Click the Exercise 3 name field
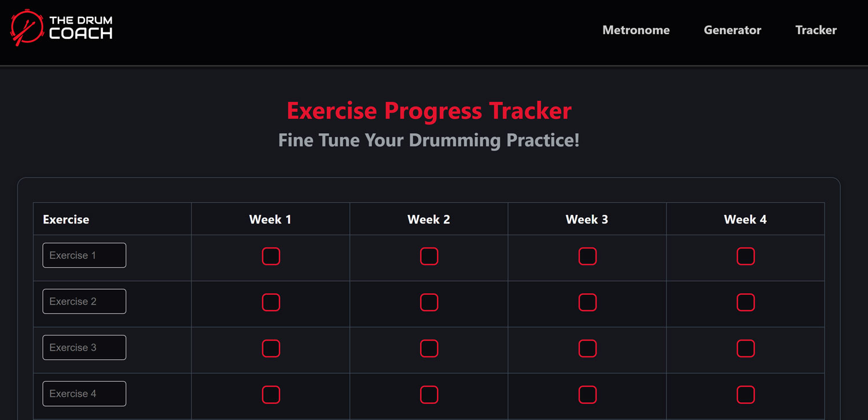The image size is (868, 420). click(84, 347)
